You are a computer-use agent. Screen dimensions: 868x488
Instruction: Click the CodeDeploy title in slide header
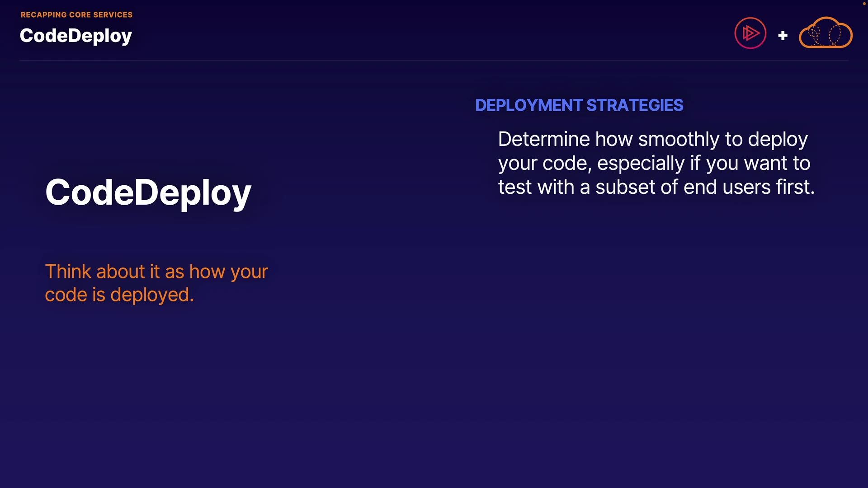[x=75, y=36]
